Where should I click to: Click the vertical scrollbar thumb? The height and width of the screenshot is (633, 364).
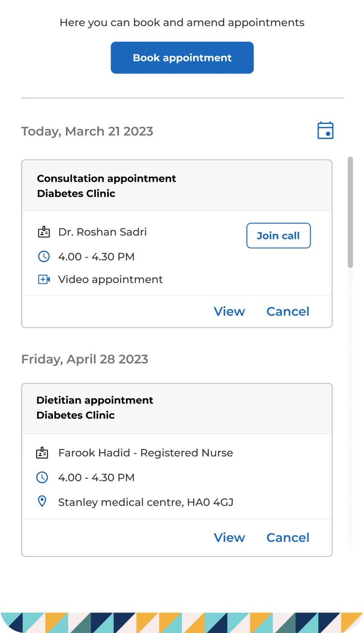350,212
